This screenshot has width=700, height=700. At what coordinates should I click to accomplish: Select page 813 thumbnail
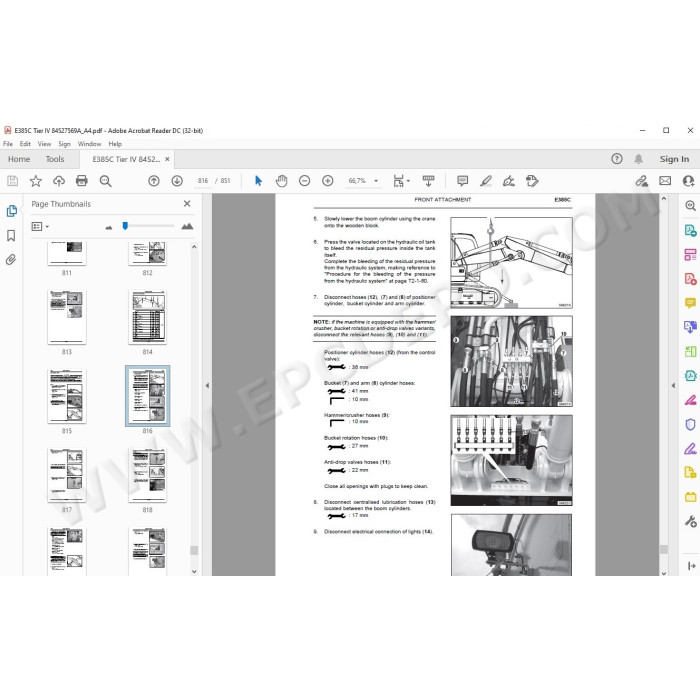67,317
